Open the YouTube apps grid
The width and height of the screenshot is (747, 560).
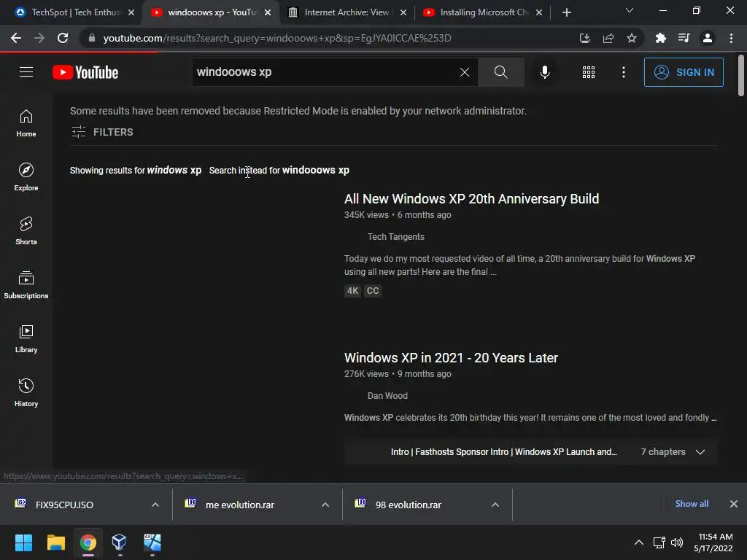click(589, 72)
